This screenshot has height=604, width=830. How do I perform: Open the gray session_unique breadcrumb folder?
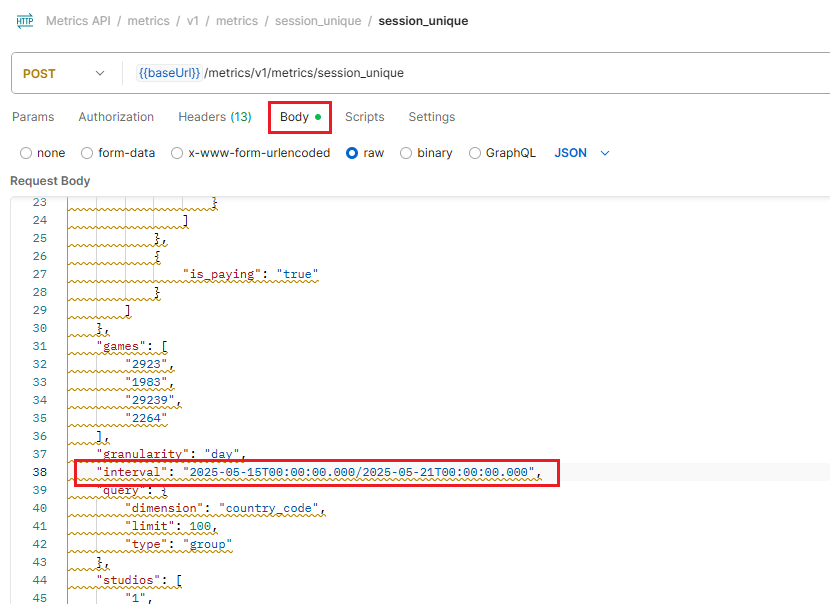click(x=318, y=21)
